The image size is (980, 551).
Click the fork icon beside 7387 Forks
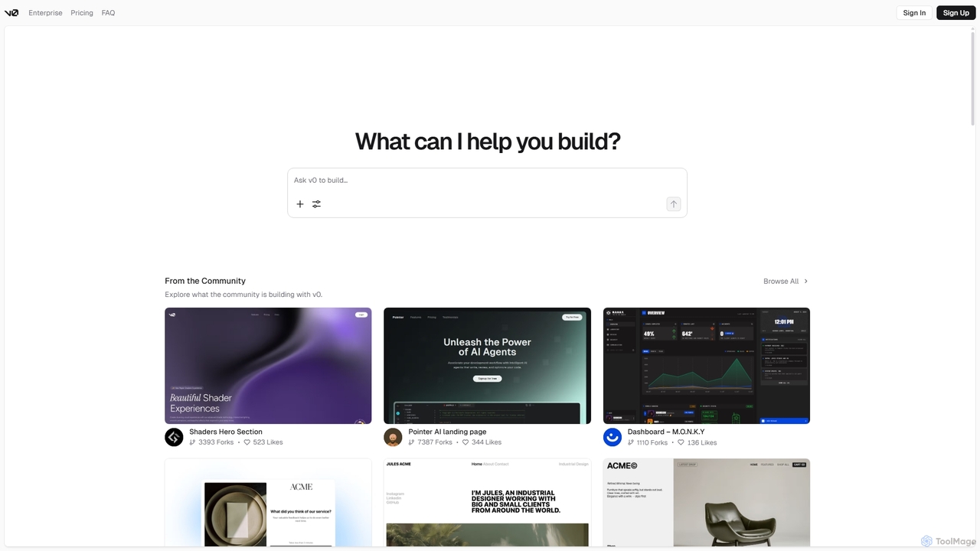click(x=412, y=442)
